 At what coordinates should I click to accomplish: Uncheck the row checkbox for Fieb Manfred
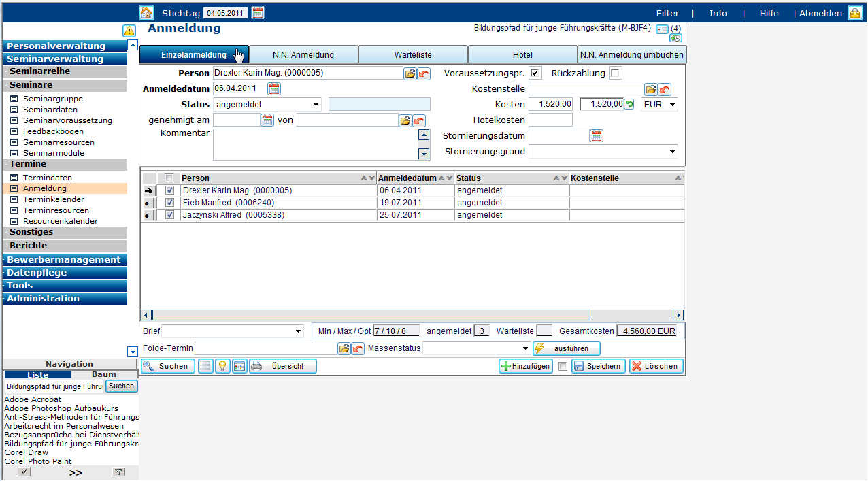tap(169, 203)
